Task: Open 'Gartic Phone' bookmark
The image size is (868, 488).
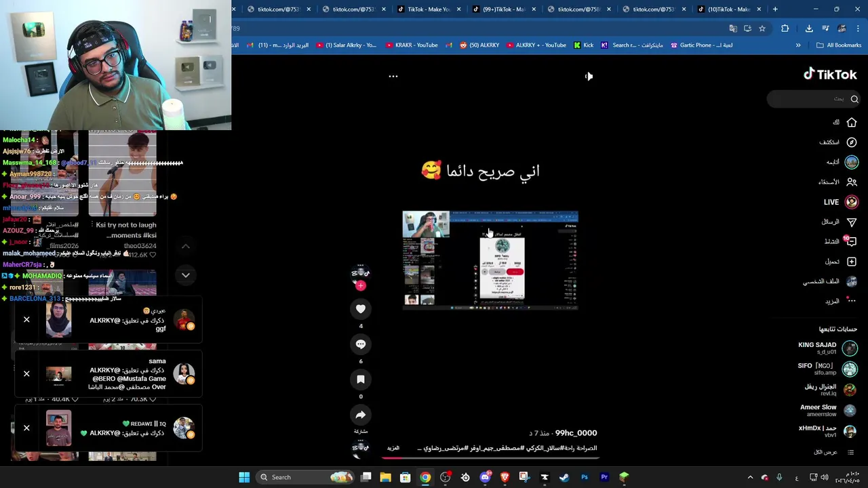Action: click(x=701, y=45)
